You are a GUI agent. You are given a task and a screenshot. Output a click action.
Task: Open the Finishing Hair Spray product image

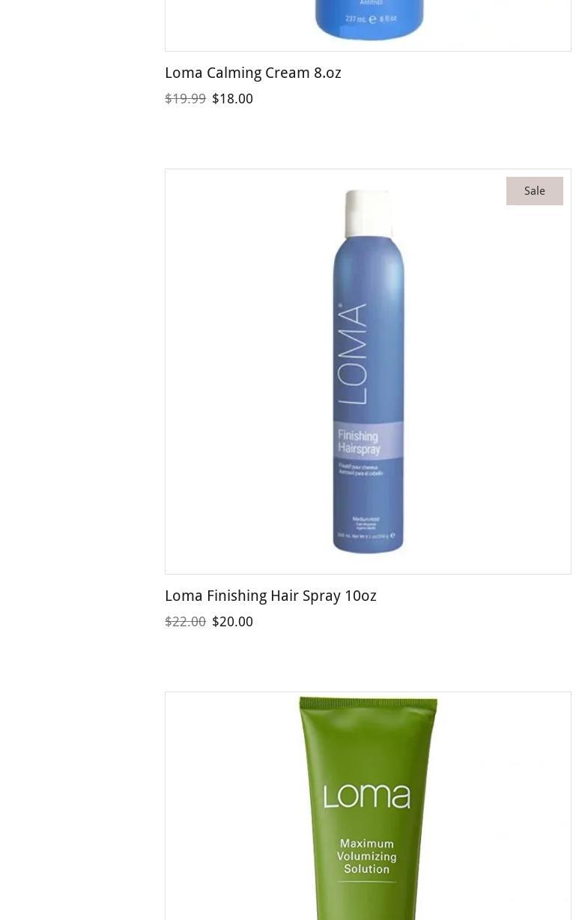coord(368,372)
